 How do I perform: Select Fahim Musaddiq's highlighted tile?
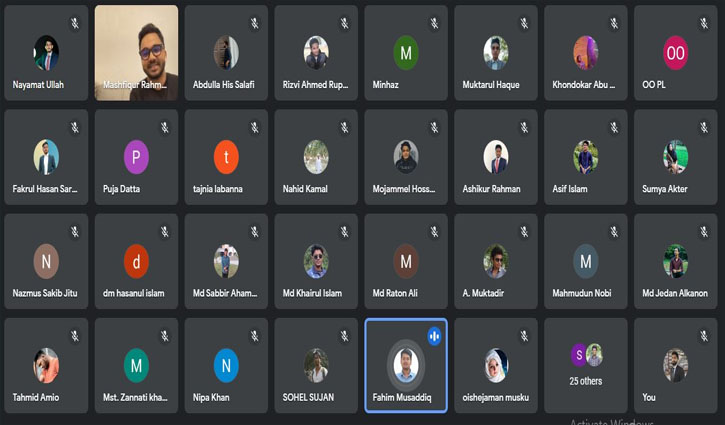click(x=406, y=365)
